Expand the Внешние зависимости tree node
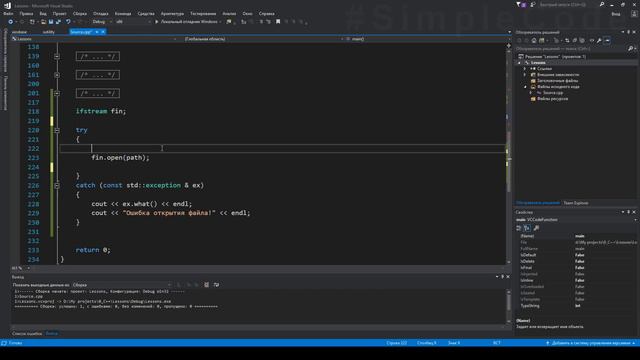 [525, 75]
